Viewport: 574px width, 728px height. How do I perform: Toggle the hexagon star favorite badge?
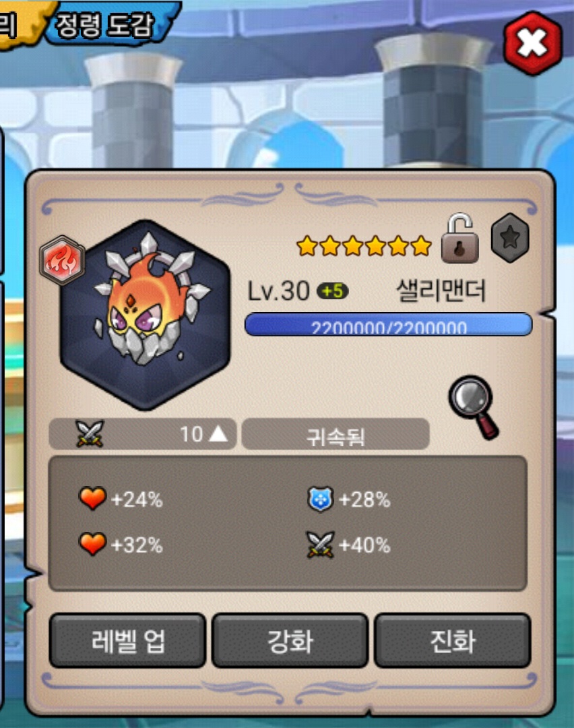click(510, 238)
